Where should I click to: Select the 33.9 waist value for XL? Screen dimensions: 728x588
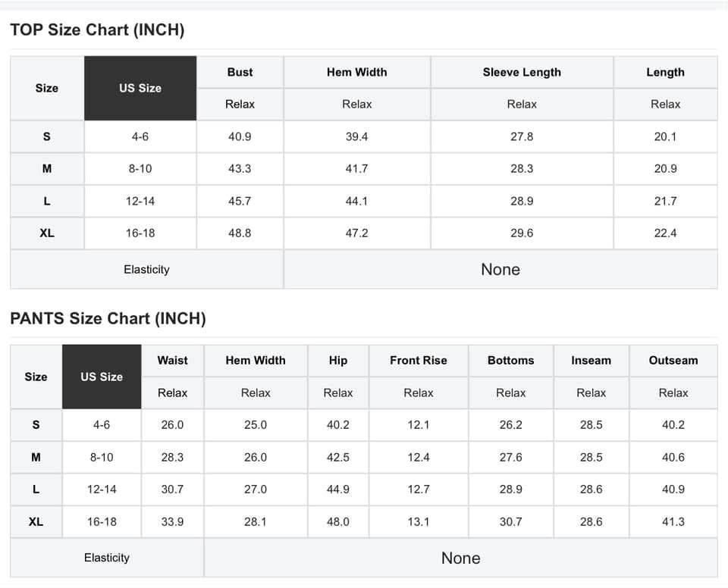(x=172, y=521)
